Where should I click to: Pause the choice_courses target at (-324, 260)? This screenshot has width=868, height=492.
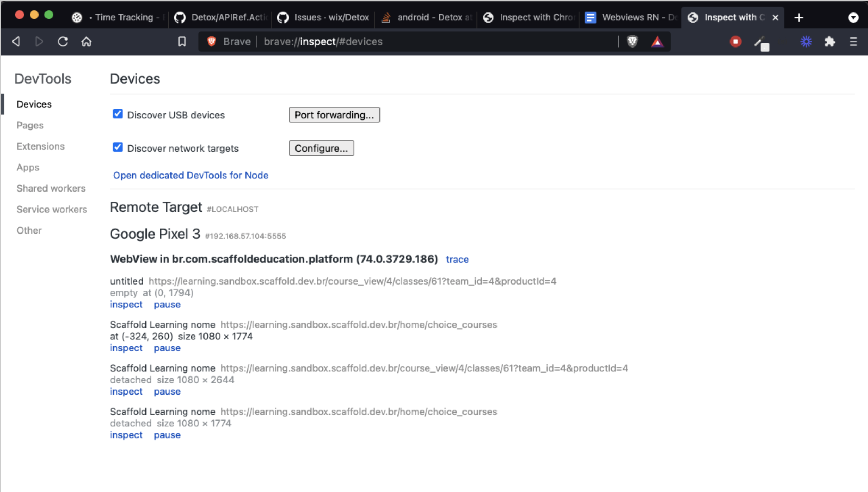tap(167, 348)
